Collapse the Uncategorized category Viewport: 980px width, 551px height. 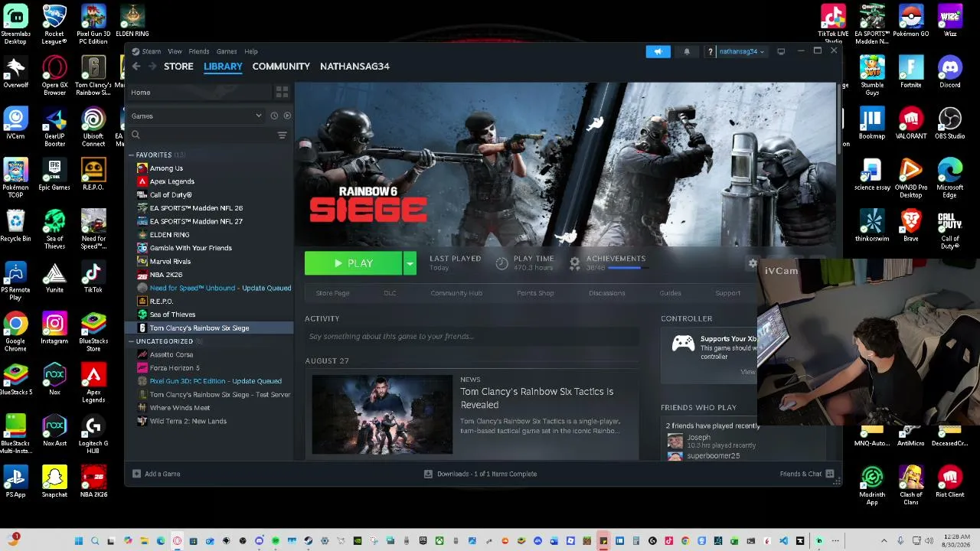coord(131,341)
